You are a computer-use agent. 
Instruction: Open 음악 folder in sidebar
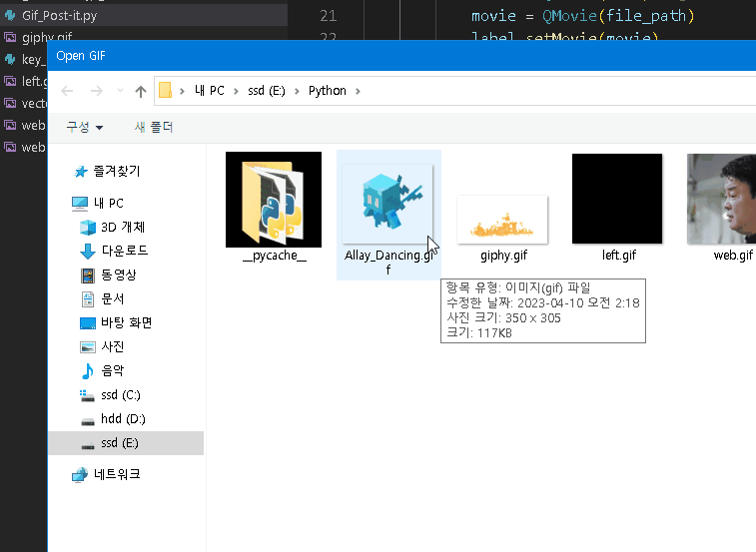tap(102, 370)
